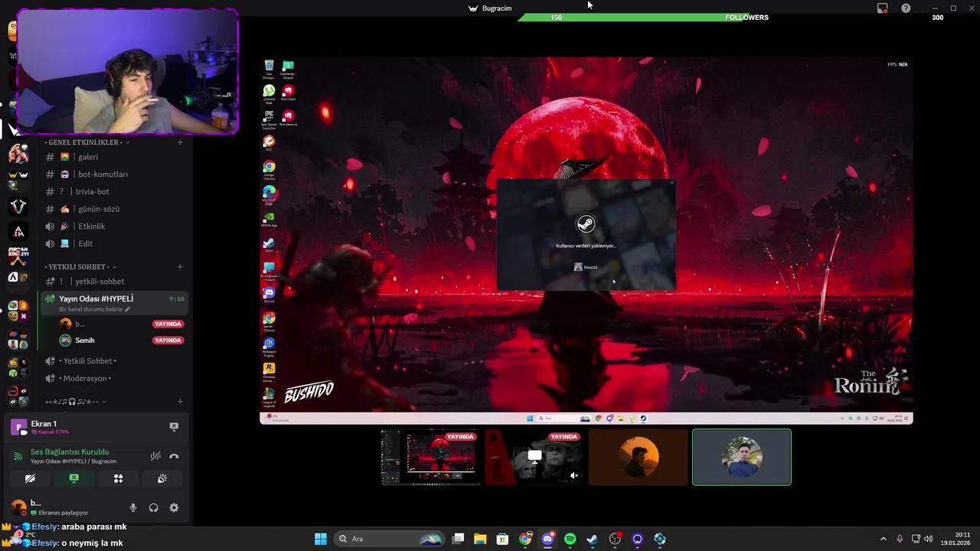
Task: Open the trivia-bot channel
Action: (115, 191)
